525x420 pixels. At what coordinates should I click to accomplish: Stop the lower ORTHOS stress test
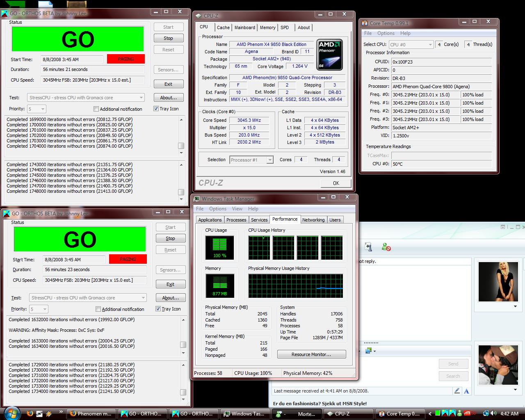click(171, 238)
